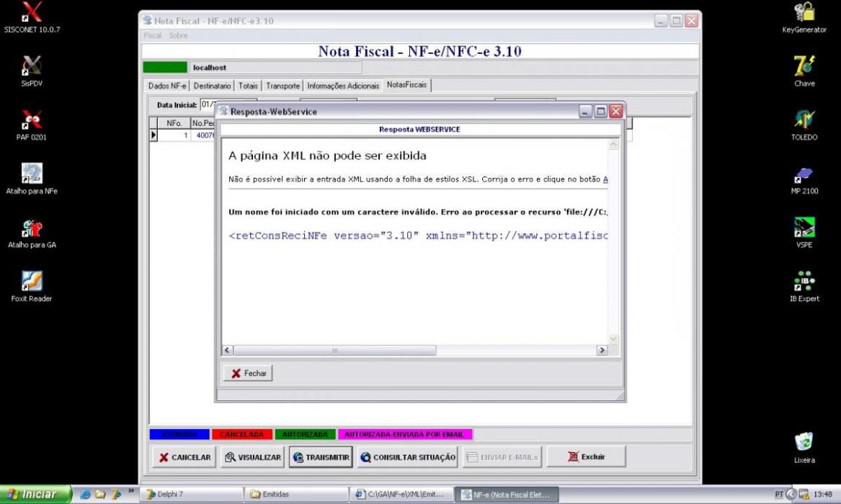This screenshot has height=504, width=841.
Task: Open the PAF 0201 shortcut
Action: point(32,125)
